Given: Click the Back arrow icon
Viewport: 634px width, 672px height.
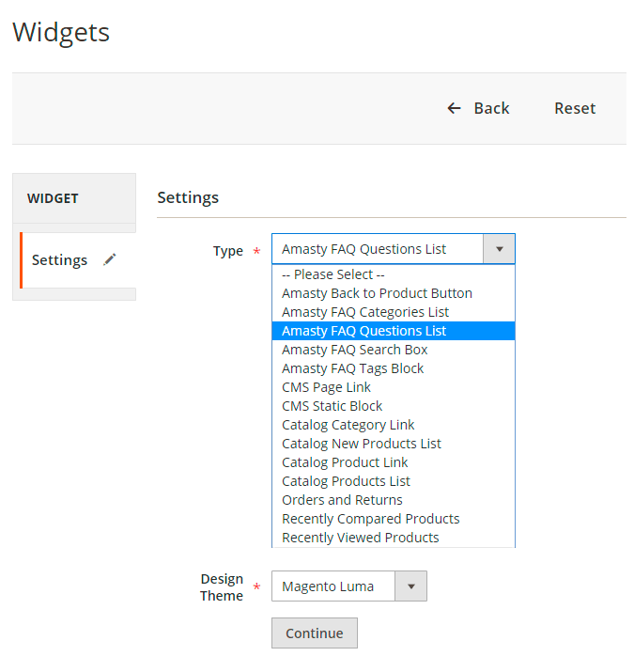Looking at the screenshot, I should [x=454, y=108].
